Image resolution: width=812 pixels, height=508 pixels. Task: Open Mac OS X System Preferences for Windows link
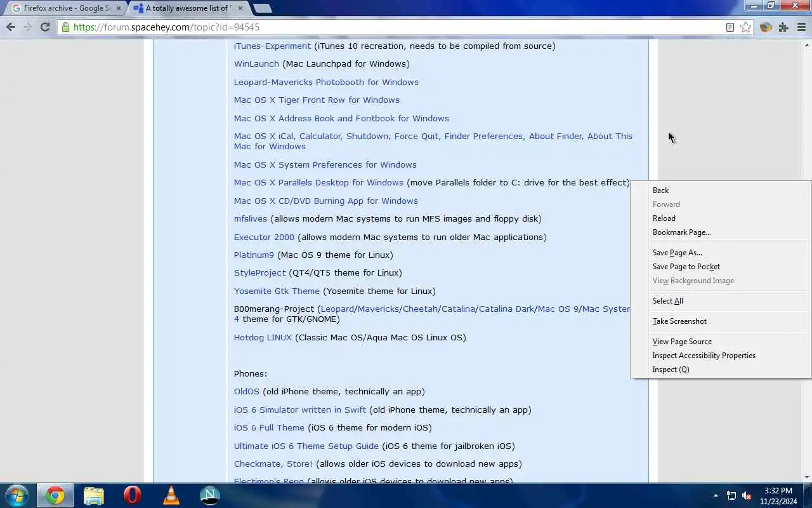click(325, 164)
